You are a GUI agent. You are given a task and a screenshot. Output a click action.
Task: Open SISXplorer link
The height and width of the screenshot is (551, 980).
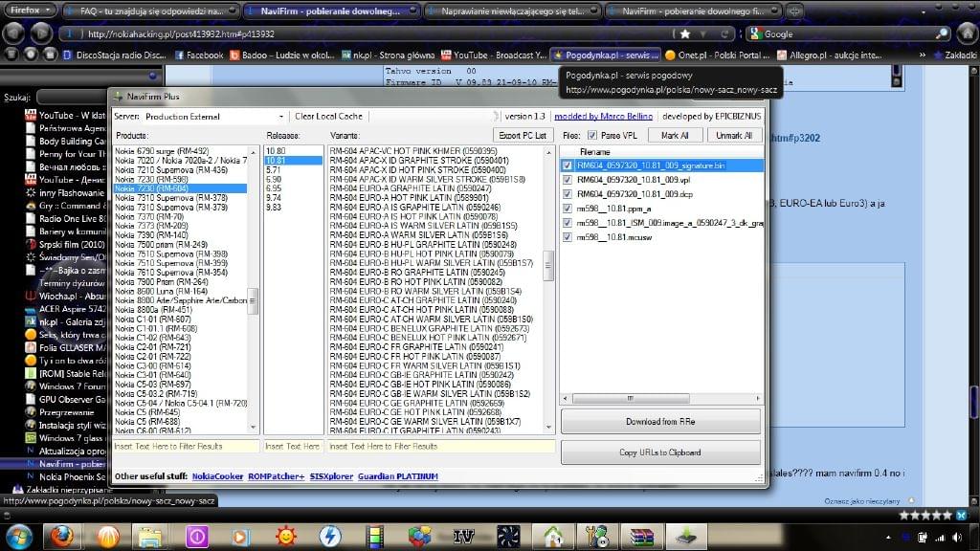pos(331,476)
